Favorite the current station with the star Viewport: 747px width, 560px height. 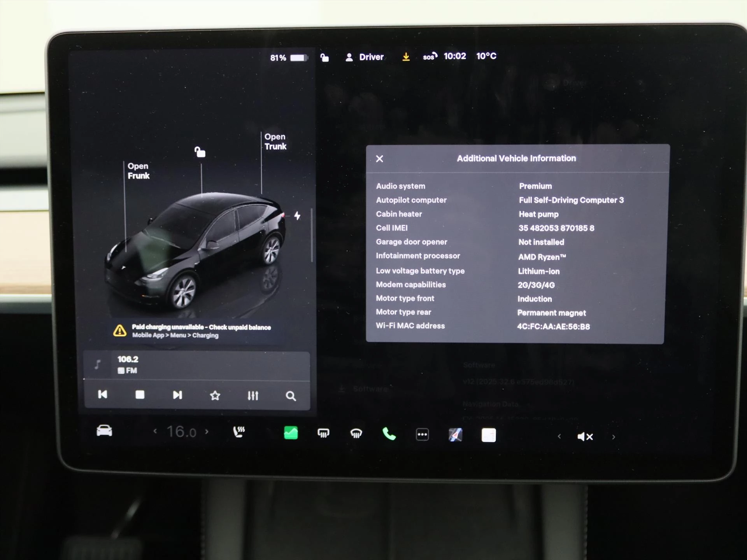point(215,395)
